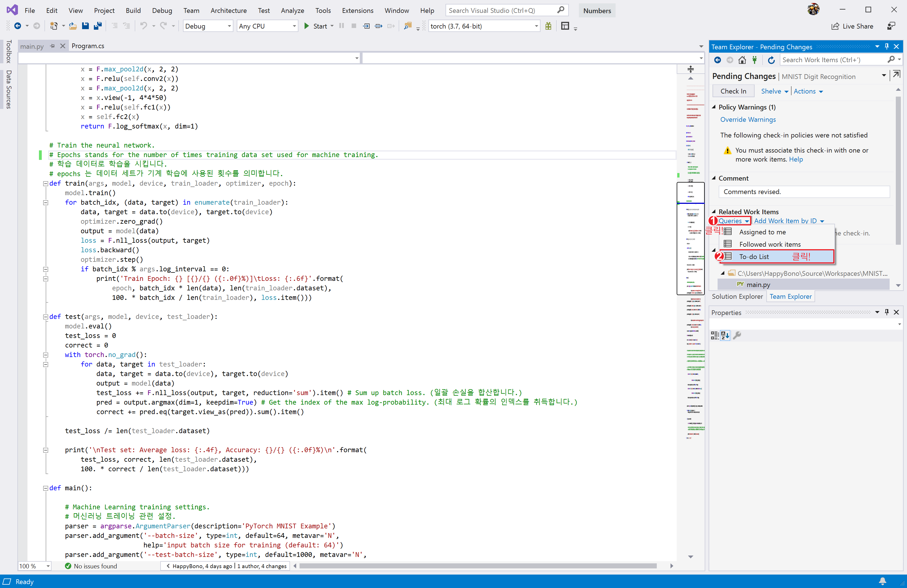Click the Alphabetical sort icon in Properties
The width and height of the screenshot is (907, 588).
coord(725,335)
